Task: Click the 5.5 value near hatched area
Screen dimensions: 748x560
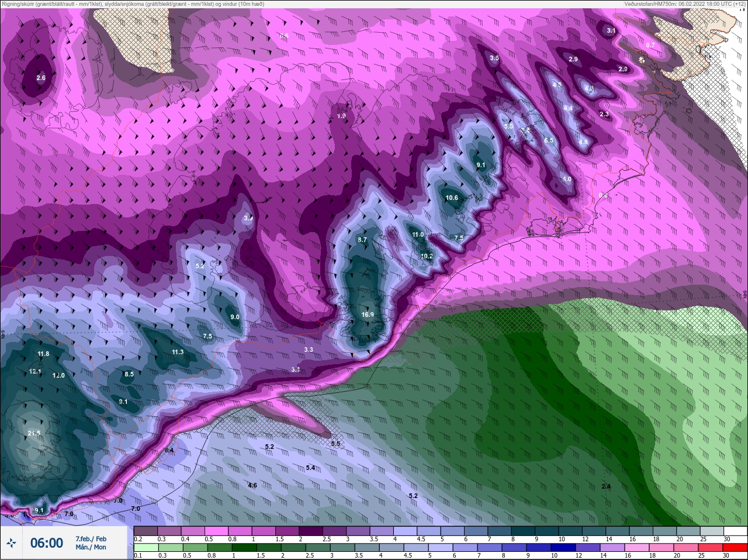Action: click(335, 444)
